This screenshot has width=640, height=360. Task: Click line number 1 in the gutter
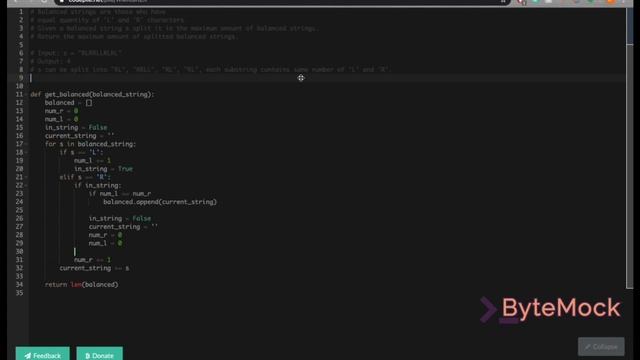pyautogui.click(x=20, y=12)
